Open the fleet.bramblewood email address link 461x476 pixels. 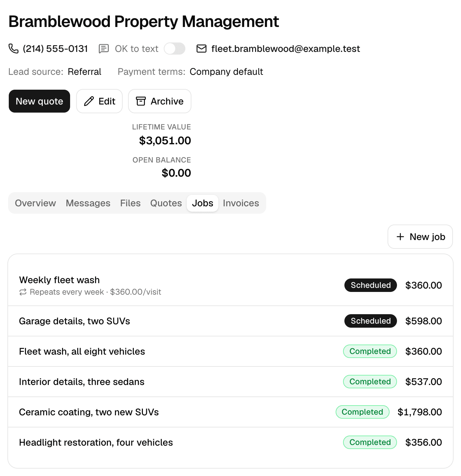point(286,49)
